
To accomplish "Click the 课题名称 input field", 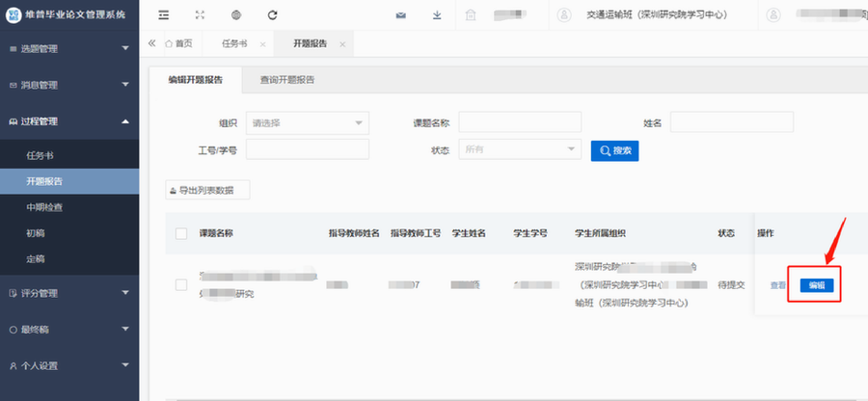I will [520, 122].
